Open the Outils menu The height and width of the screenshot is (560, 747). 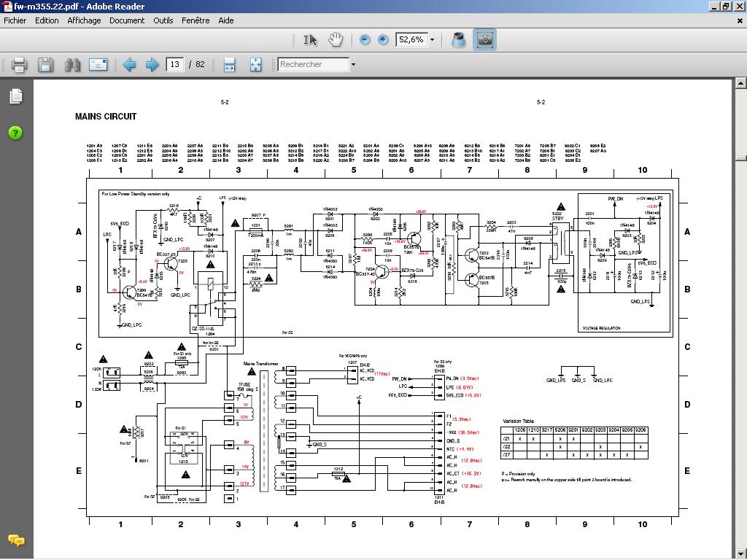click(x=163, y=20)
